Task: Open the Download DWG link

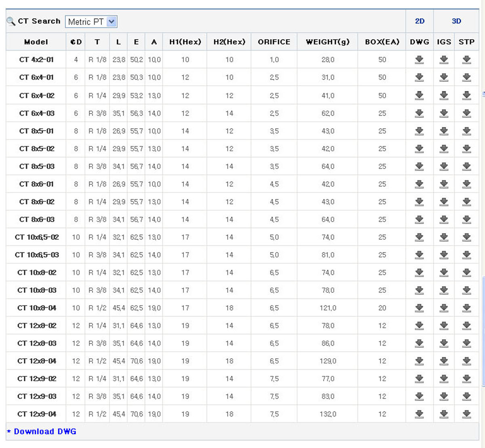Action: (45, 431)
